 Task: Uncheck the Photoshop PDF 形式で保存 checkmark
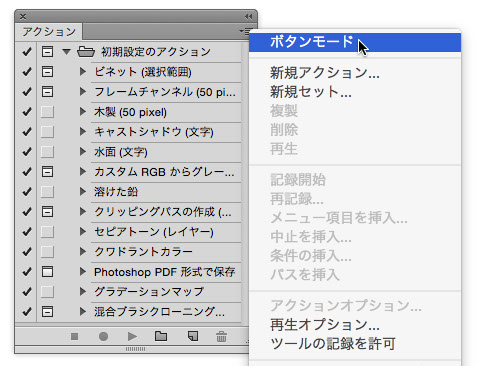pos(27,272)
